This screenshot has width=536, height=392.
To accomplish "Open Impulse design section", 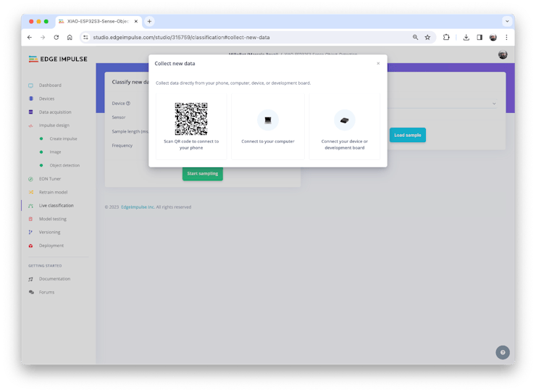I will pyautogui.click(x=54, y=125).
